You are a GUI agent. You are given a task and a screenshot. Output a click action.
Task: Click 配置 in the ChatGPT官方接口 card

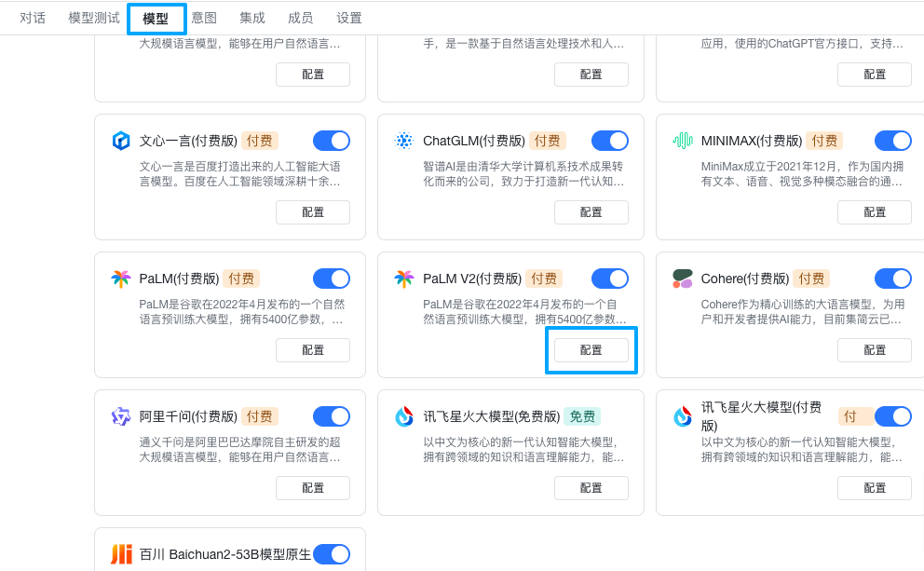[x=875, y=75]
